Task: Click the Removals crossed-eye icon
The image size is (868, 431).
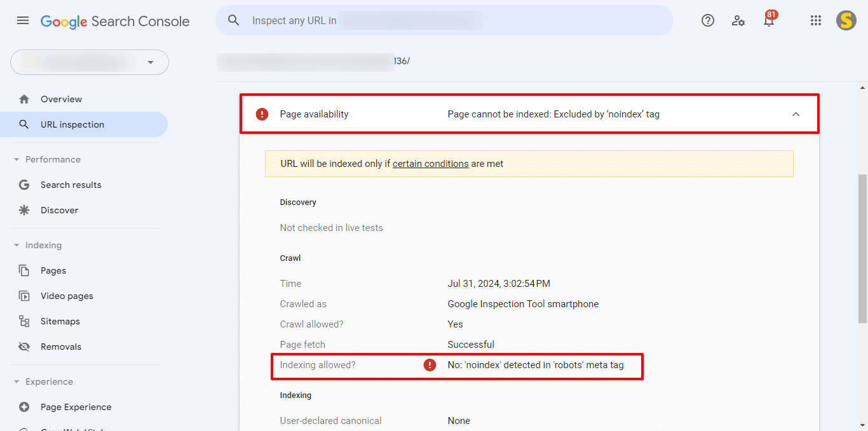Action: point(24,347)
